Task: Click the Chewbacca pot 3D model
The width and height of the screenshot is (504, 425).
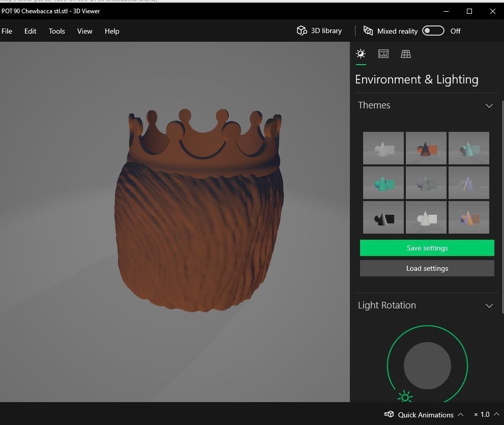Action: pyautogui.click(x=199, y=211)
